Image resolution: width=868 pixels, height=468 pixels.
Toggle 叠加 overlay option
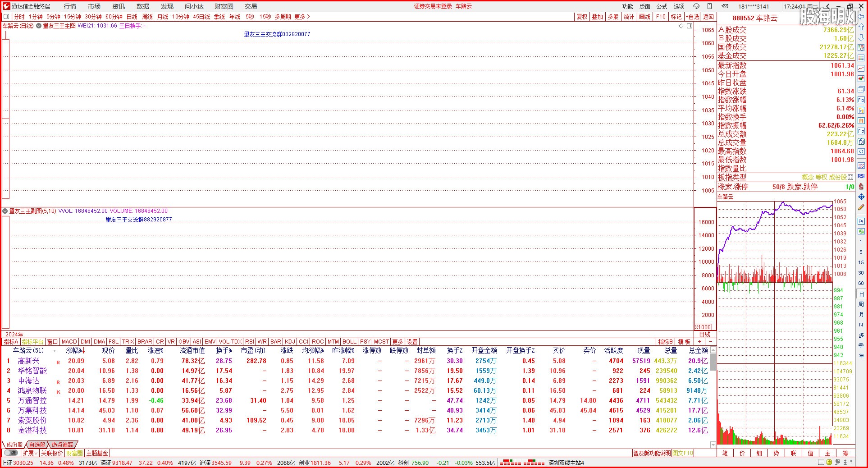tap(598, 17)
